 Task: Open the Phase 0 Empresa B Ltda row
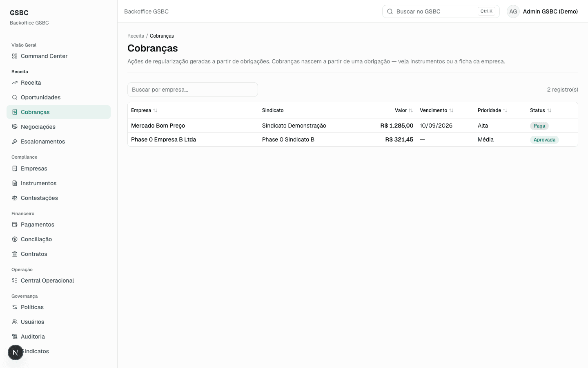click(x=353, y=139)
